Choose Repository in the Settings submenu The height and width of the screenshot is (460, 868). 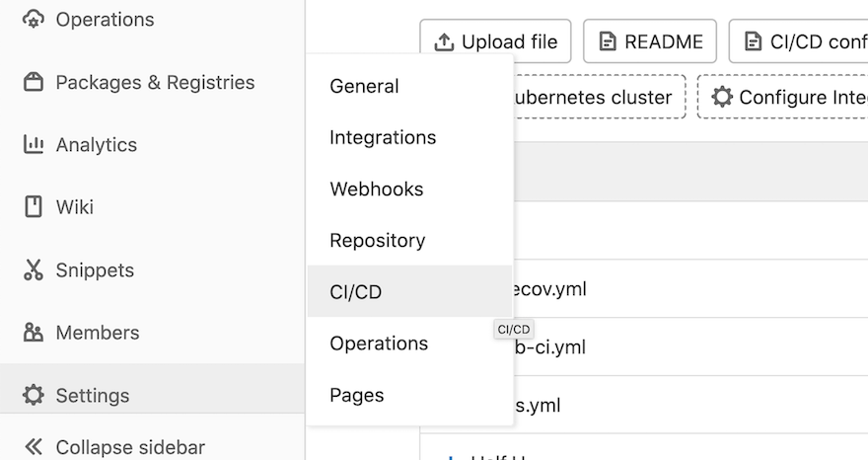point(378,240)
